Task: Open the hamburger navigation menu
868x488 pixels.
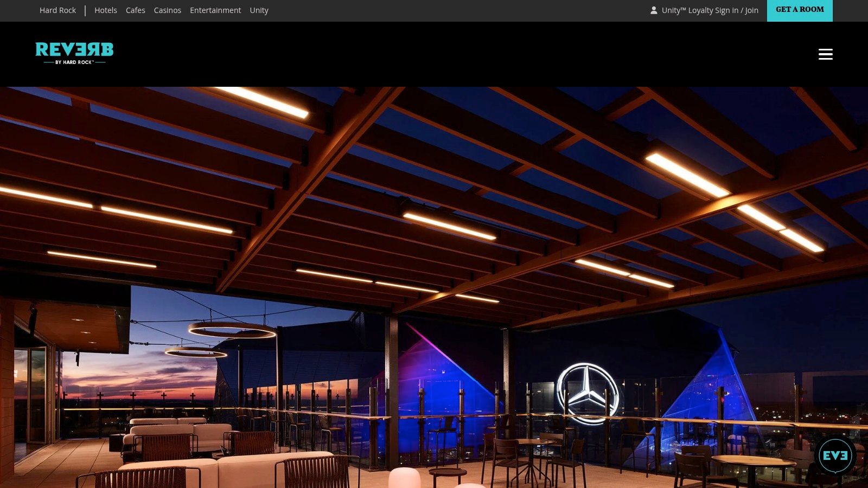Action: [x=825, y=54]
